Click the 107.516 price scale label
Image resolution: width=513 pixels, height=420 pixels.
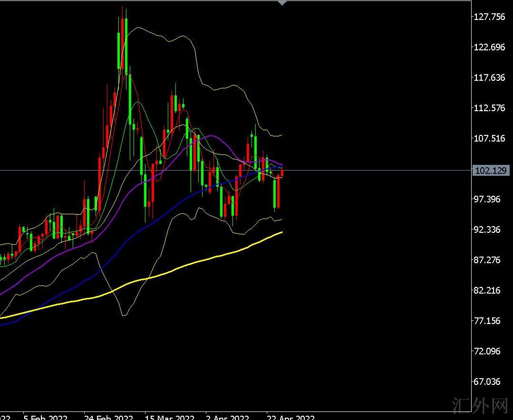pos(489,138)
